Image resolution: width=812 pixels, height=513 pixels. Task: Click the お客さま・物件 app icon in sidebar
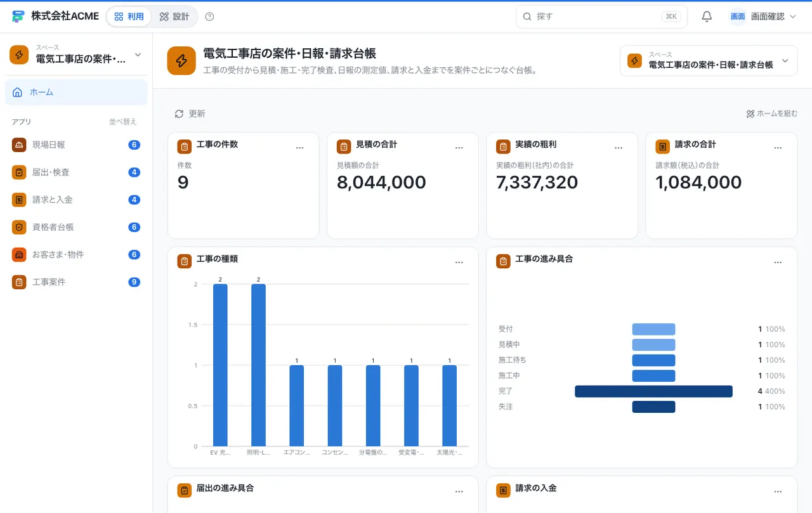pyautogui.click(x=19, y=255)
